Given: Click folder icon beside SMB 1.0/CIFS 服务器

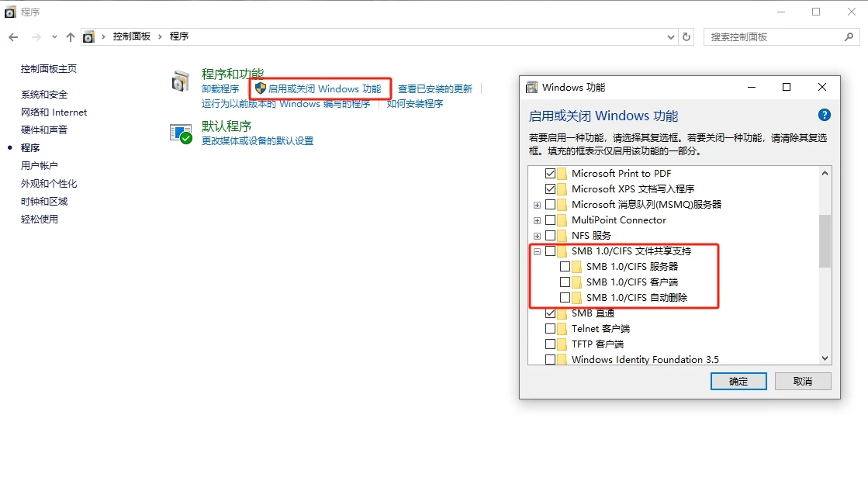Looking at the screenshot, I should point(577,266).
